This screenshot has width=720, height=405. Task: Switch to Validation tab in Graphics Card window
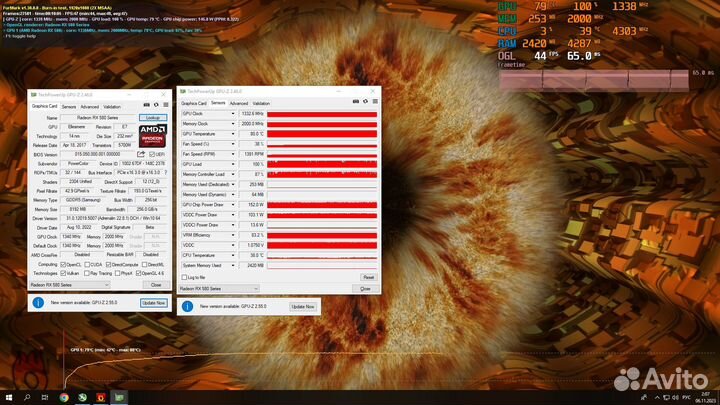(112, 107)
